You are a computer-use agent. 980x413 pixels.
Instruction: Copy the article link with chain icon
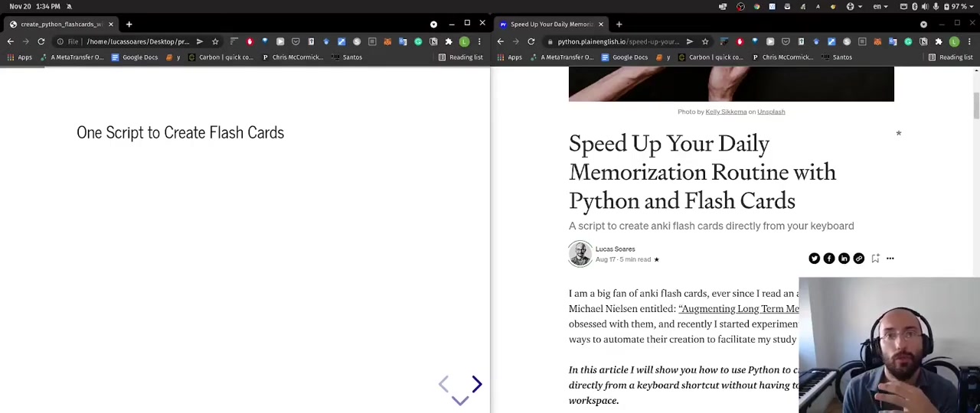pos(858,259)
